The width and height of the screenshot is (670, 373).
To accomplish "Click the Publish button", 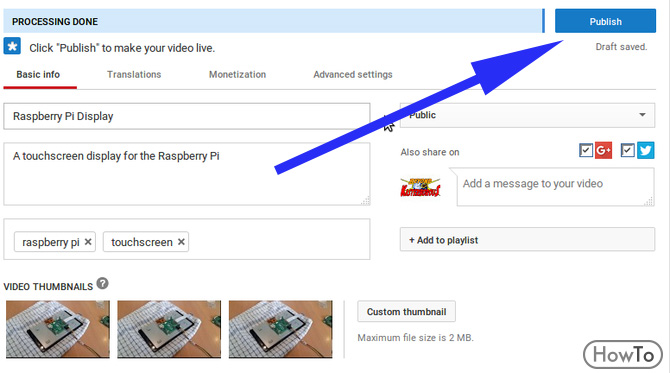I will (605, 21).
